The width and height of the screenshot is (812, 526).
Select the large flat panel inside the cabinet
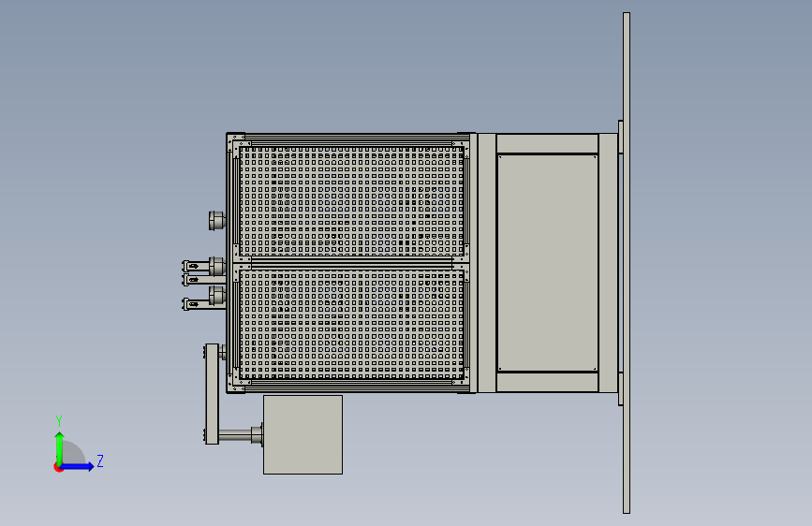click(x=547, y=262)
